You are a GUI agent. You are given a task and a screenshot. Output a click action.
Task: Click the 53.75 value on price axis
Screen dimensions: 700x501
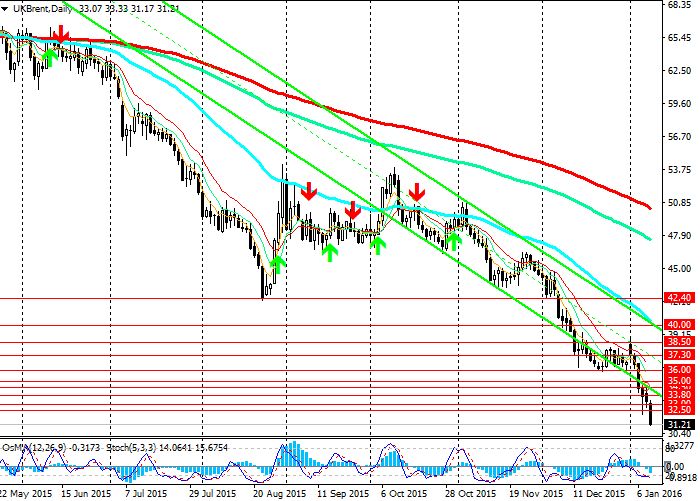(679, 170)
